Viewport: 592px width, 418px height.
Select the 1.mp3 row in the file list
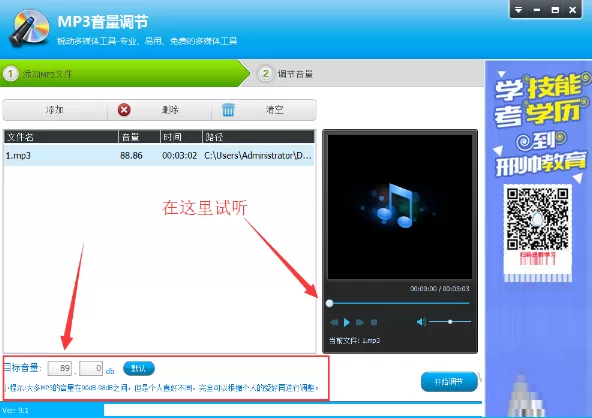(159, 155)
